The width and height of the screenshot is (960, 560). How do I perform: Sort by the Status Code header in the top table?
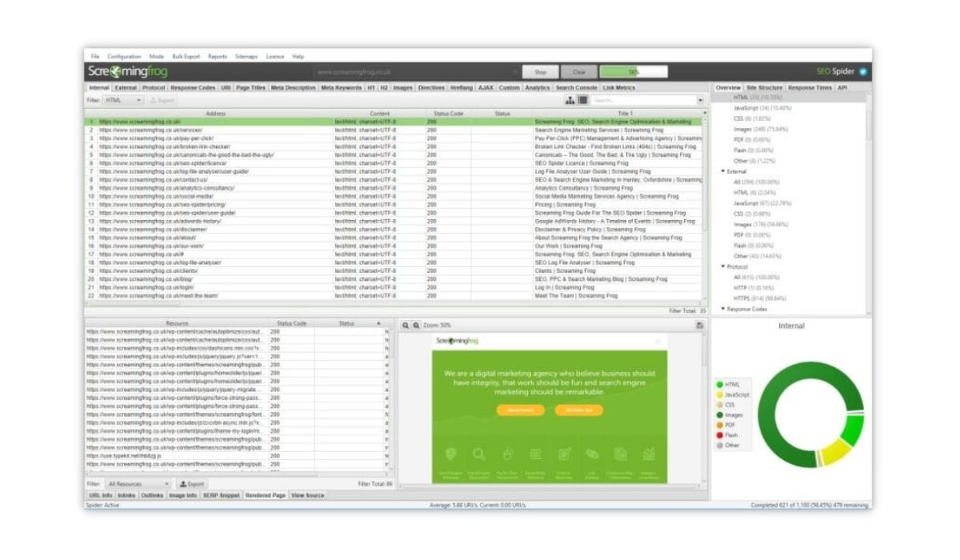coord(448,114)
